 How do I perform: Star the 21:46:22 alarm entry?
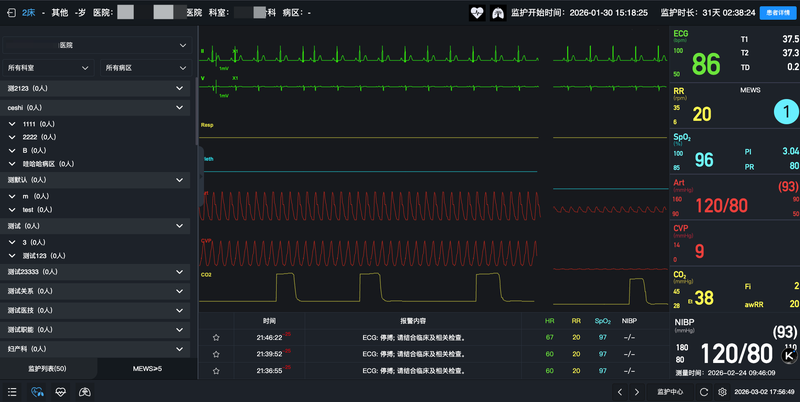click(216, 338)
